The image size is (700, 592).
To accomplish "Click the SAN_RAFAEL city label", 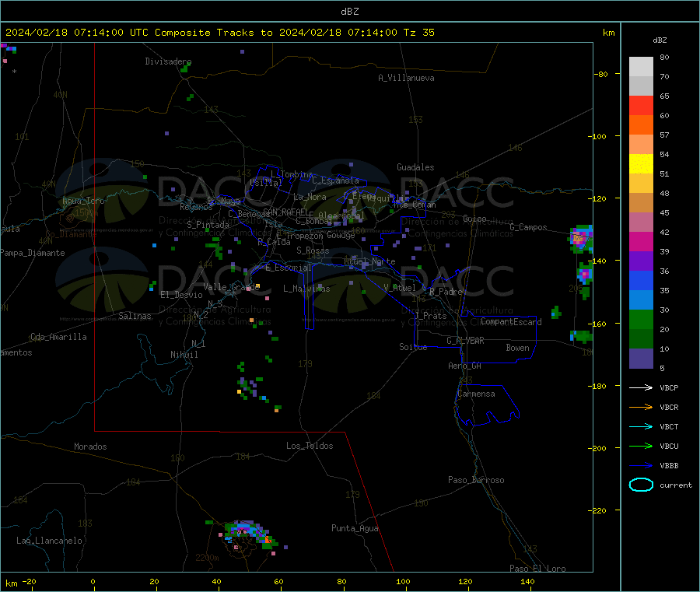I will [285, 212].
